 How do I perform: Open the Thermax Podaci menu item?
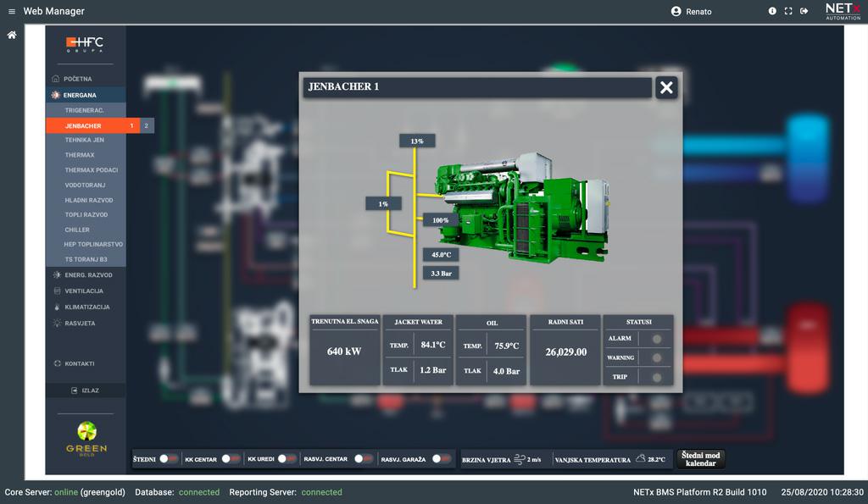click(92, 170)
